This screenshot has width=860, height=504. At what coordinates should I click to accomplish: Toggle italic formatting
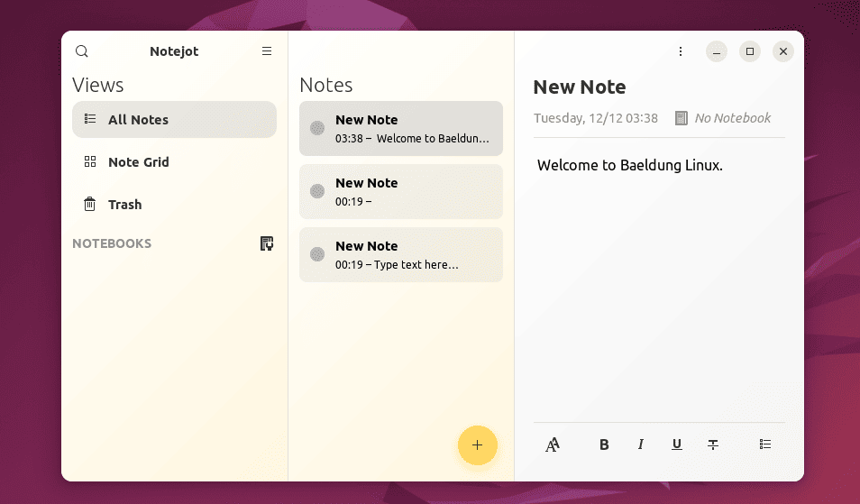pyautogui.click(x=640, y=444)
